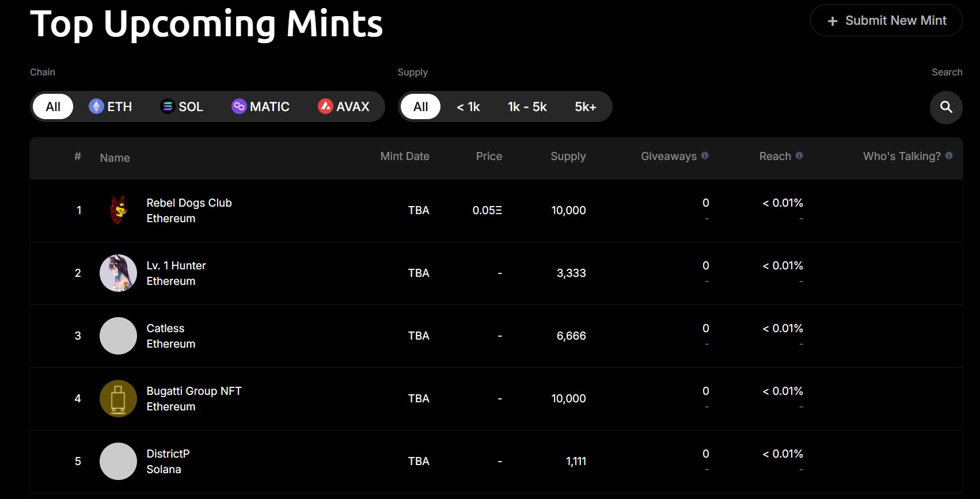Open the DistrictP project link
980x499 pixels.
pyautogui.click(x=168, y=454)
